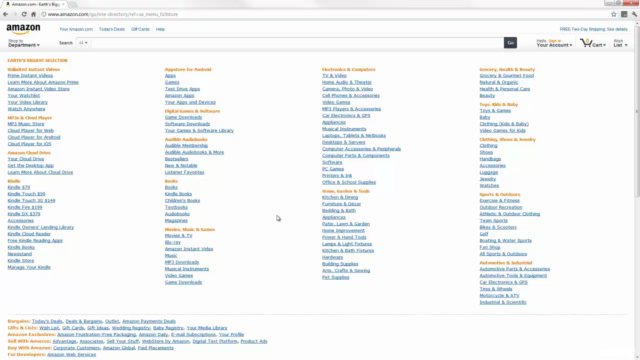Open MP3 Music Store link
The height and width of the screenshot is (360, 640).
[x=26, y=124]
